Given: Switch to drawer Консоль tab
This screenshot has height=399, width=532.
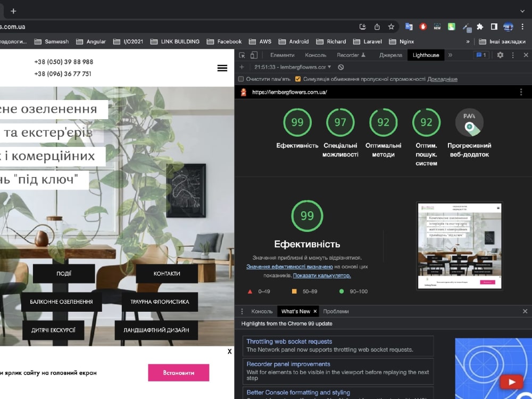Looking at the screenshot, I should tap(262, 311).
